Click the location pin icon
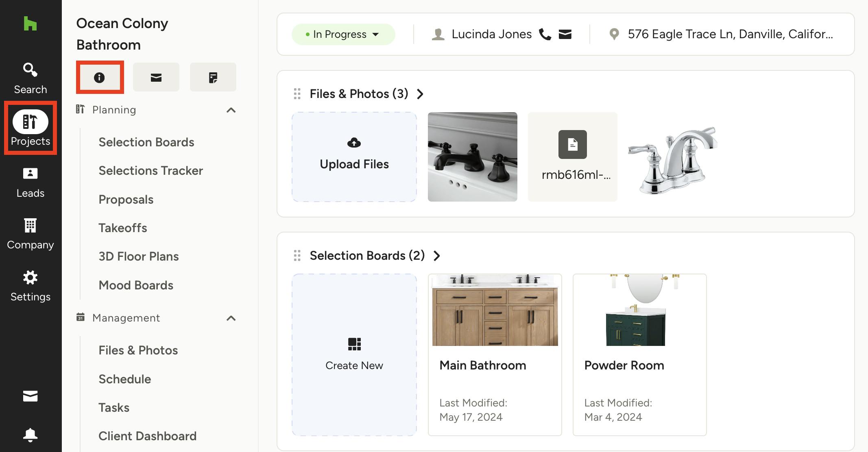Viewport: 868px width, 452px height. (614, 34)
